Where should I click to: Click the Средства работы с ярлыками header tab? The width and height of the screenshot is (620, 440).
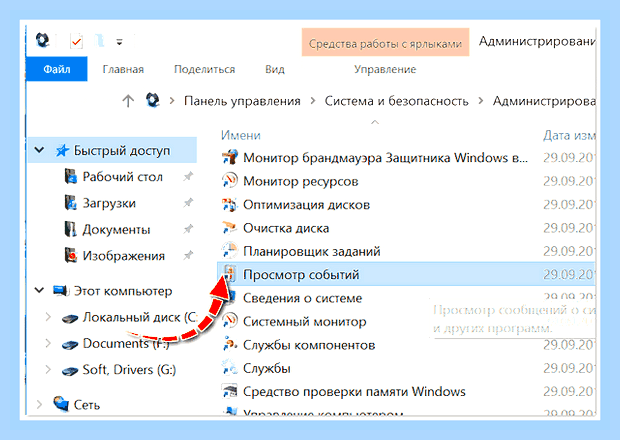(x=385, y=43)
